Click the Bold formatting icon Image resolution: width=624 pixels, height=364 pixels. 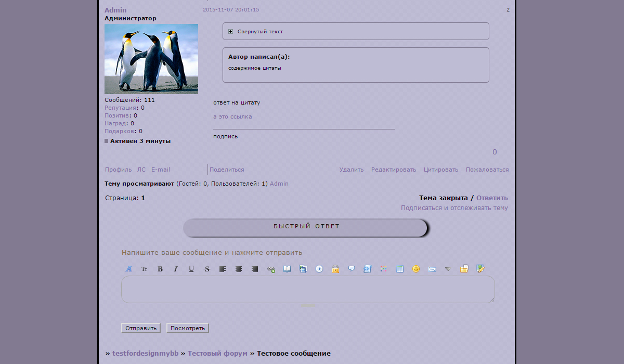pyautogui.click(x=160, y=269)
